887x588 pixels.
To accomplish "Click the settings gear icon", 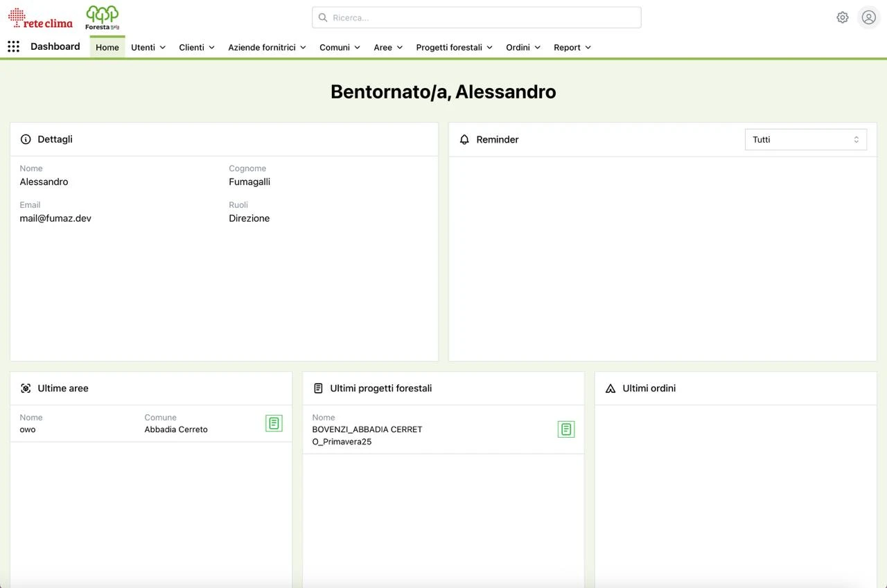I will pos(842,17).
